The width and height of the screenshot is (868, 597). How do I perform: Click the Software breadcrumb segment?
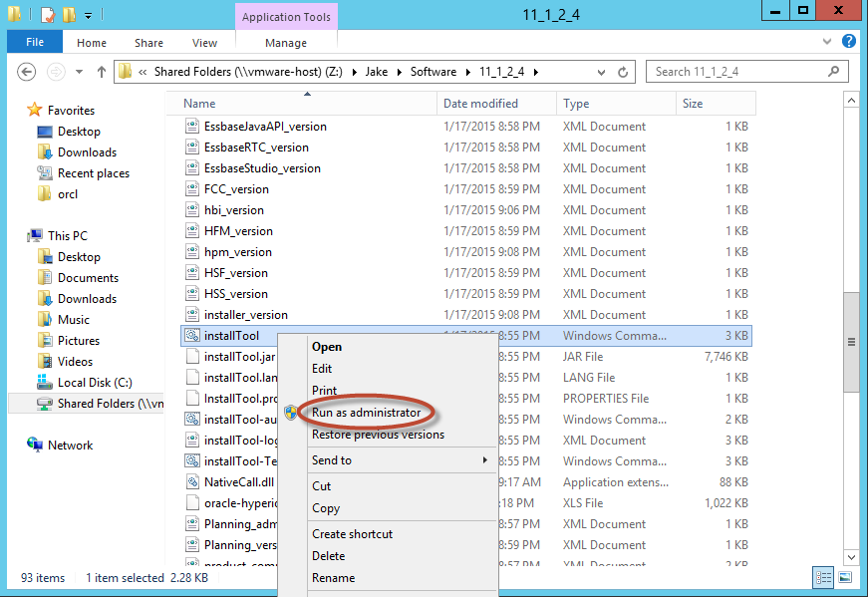coord(434,72)
